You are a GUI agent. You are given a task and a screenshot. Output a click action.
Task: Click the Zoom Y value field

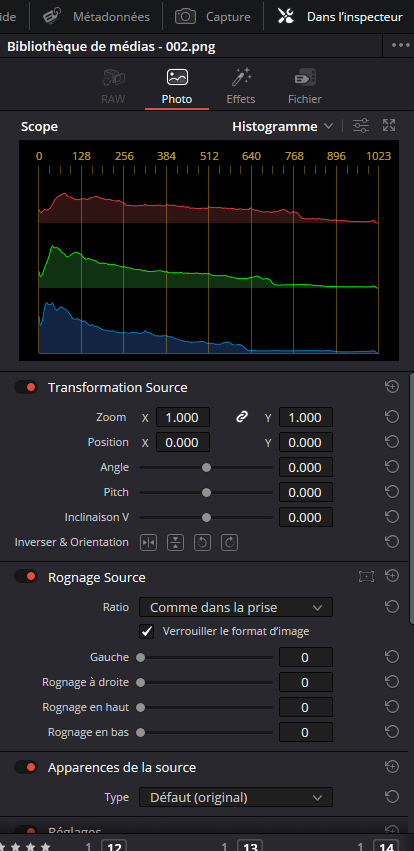click(x=305, y=417)
